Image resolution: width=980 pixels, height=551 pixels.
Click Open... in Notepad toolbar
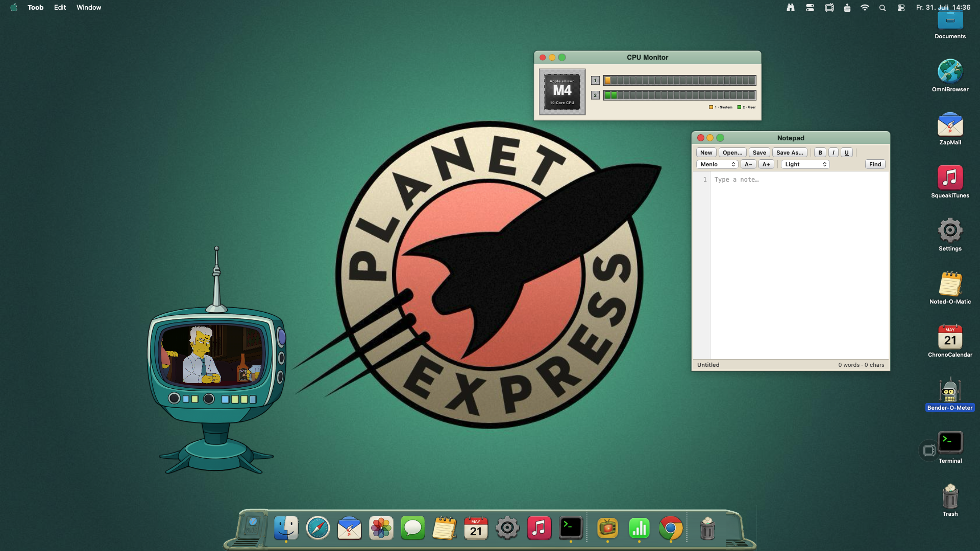tap(732, 153)
